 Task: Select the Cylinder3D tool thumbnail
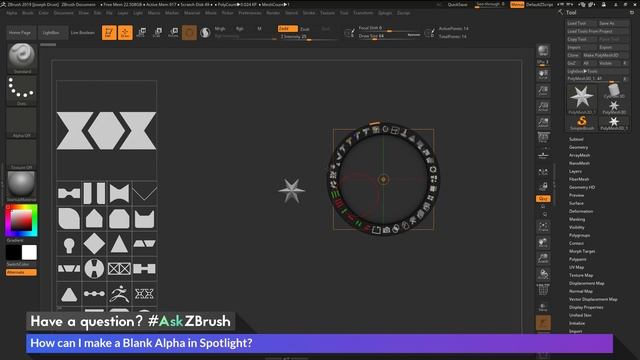click(x=613, y=91)
